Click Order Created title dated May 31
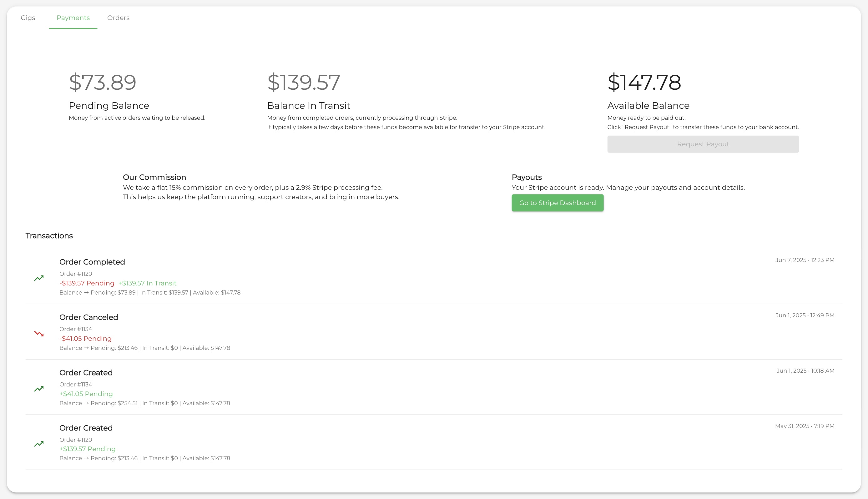This screenshot has width=868, height=499. point(86,428)
